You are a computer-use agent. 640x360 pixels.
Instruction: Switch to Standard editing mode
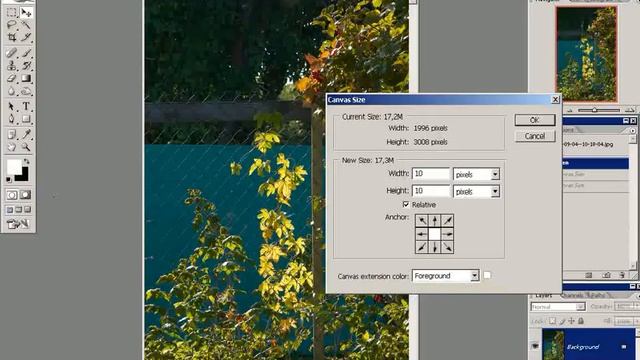click(x=12, y=195)
